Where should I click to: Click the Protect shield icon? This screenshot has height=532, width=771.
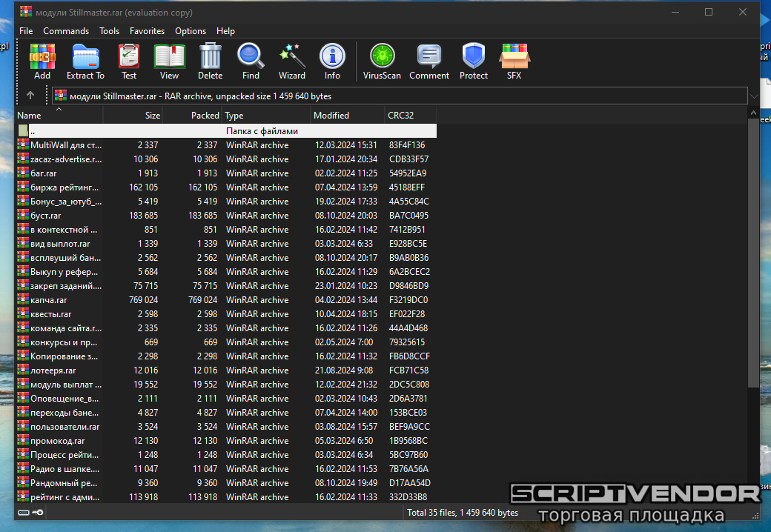tap(473, 61)
